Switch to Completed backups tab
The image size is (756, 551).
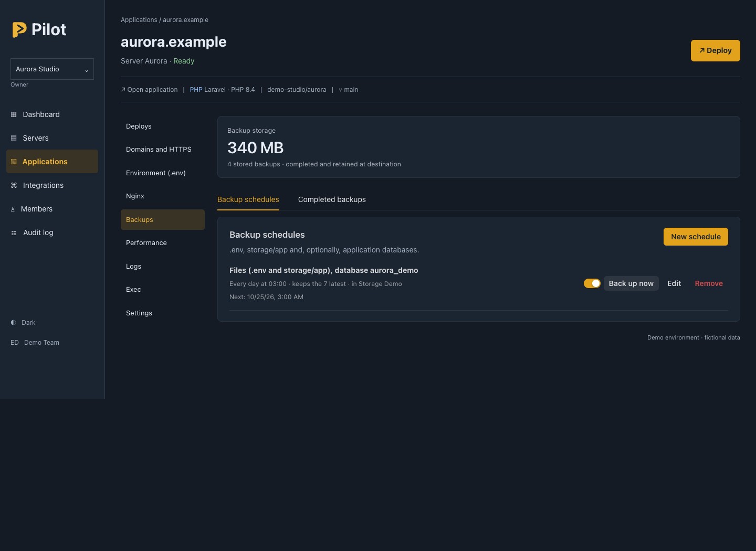332,199
